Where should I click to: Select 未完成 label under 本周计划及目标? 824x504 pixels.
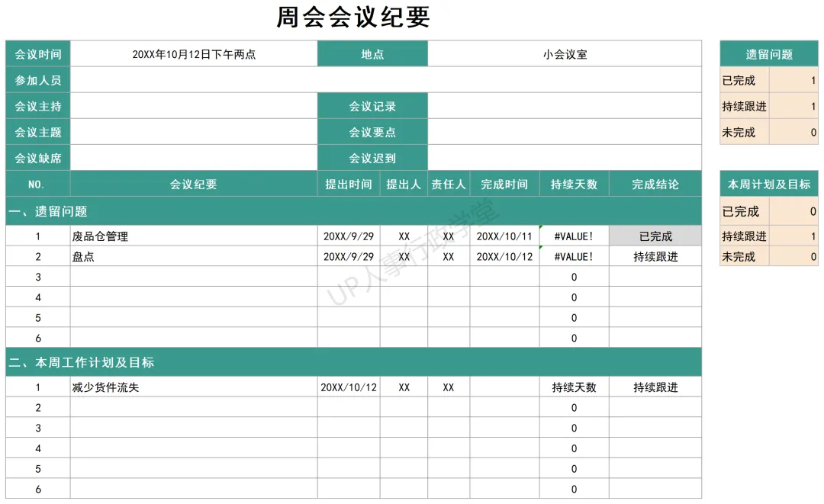coord(745,256)
